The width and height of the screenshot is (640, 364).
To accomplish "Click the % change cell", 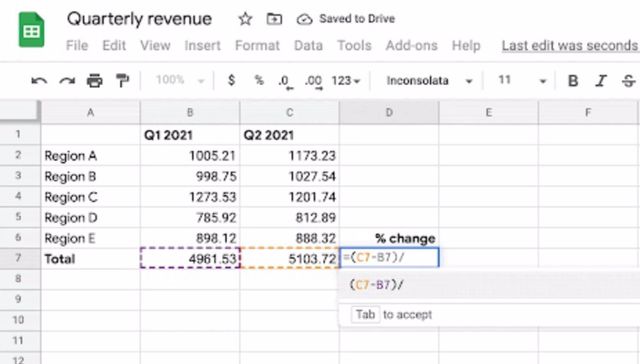I will click(389, 238).
